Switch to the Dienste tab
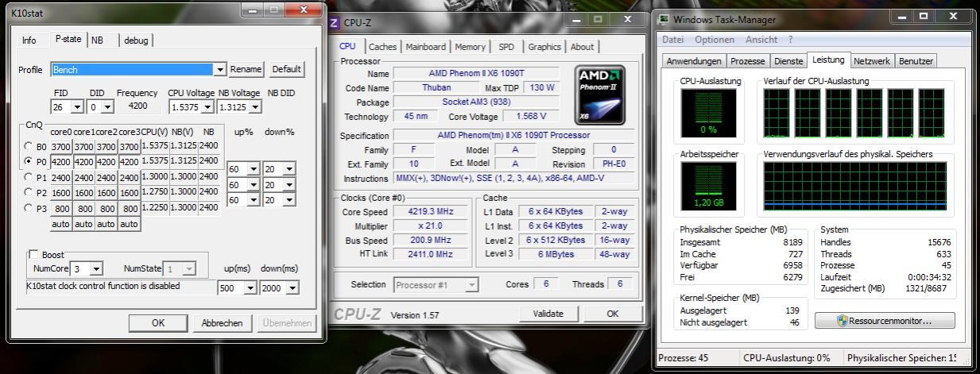This screenshot has height=374, width=980. click(788, 61)
